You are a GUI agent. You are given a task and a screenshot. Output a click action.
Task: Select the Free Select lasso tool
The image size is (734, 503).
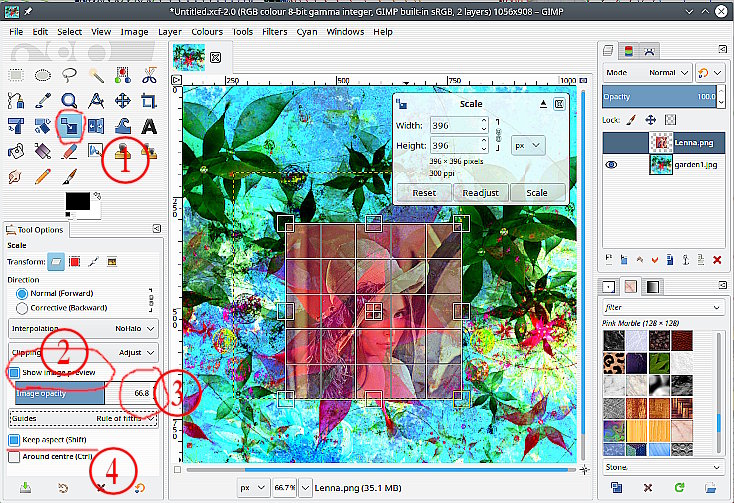tap(69, 75)
